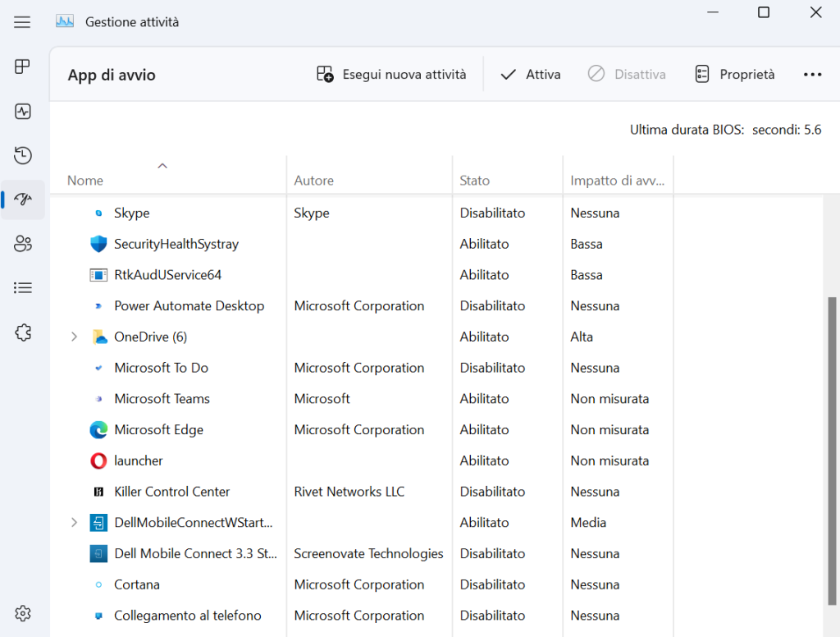Sort by Impatto di avvio column header

click(x=617, y=181)
